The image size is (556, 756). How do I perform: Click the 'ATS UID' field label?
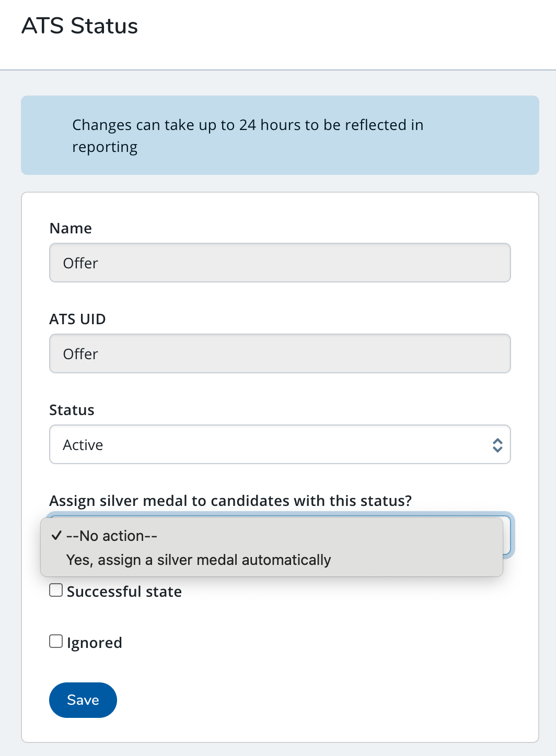[x=77, y=319]
